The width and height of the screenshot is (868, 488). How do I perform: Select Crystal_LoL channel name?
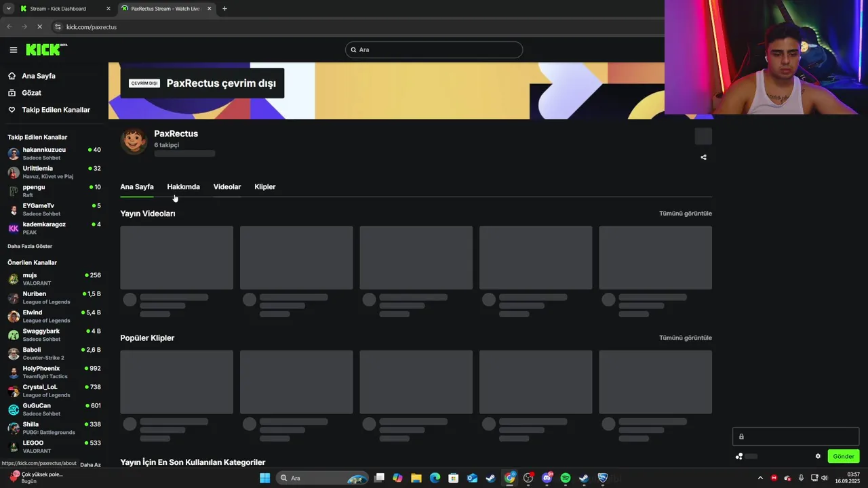[x=40, y=387]
